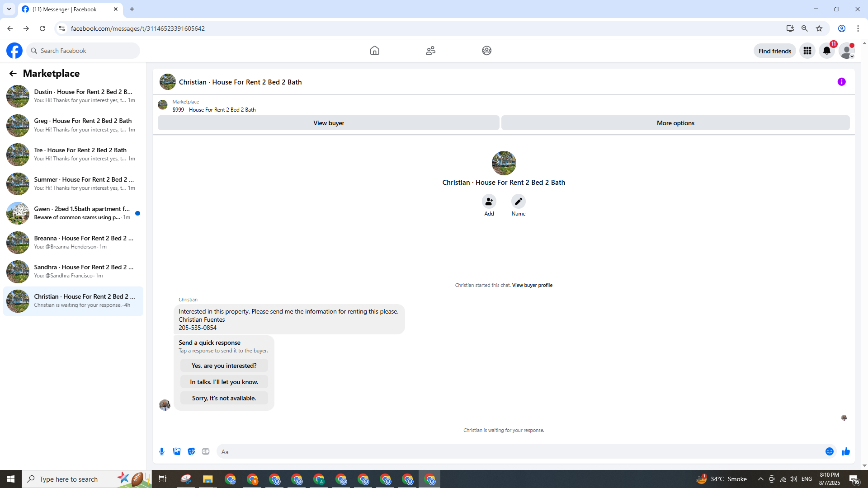Click the View buyer button
The height and width of the screenshot is (488, 868).
pos(329,123)
